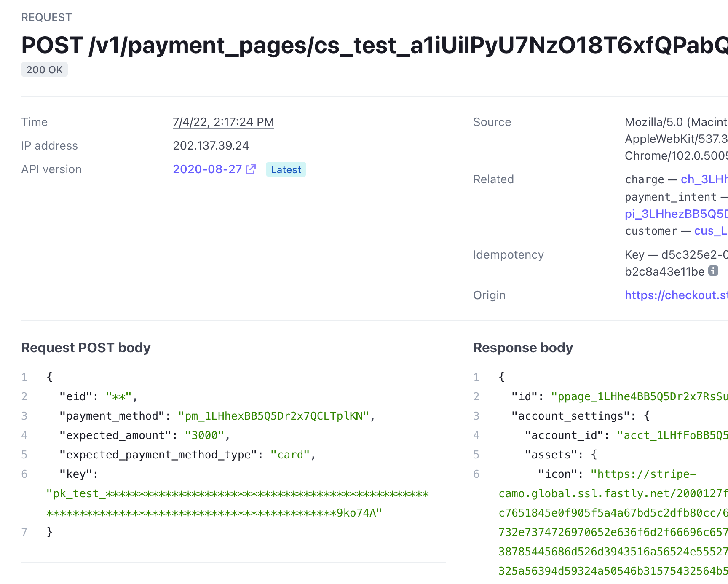This screenshot has height=584, width=728.
Task: Click the external link icon beside API version
Action: coord(251,169)
